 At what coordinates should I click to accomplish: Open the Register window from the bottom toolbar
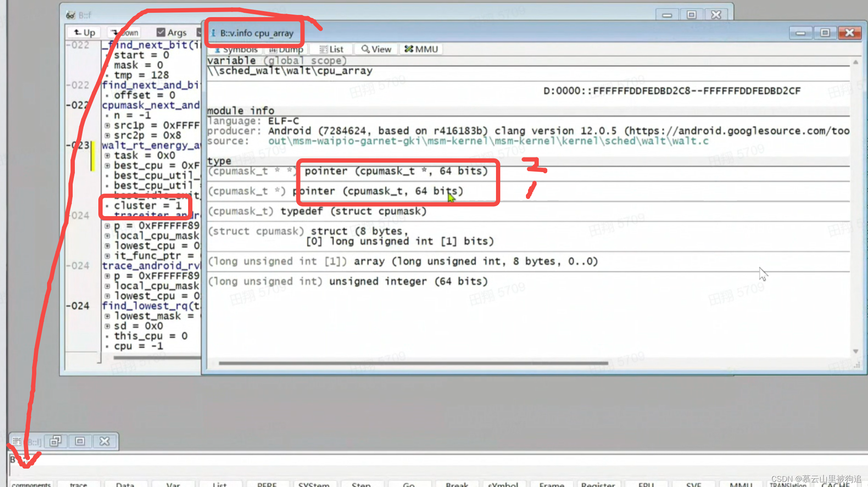click(x=598, y=484)
